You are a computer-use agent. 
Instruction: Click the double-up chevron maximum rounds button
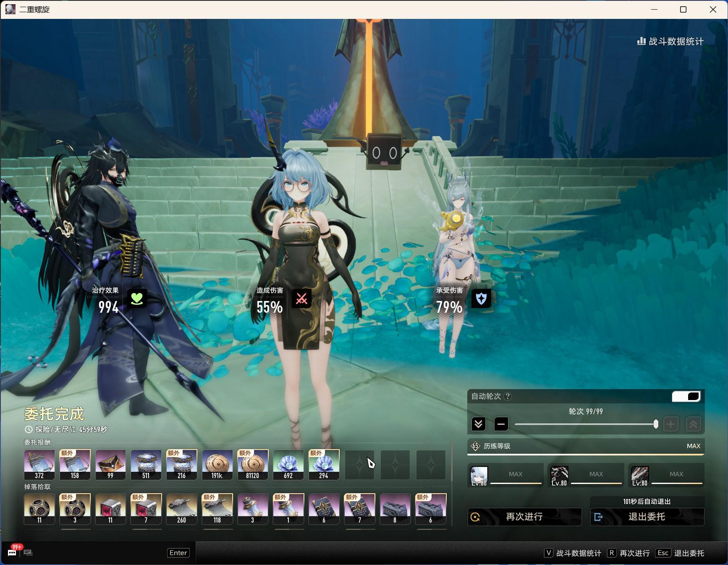(x=693, y=424)
